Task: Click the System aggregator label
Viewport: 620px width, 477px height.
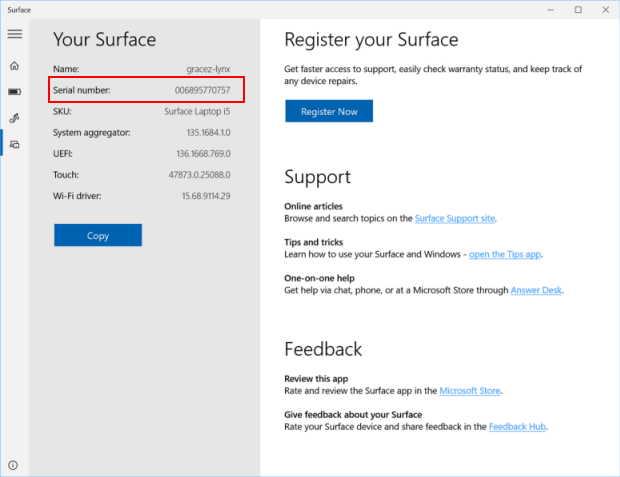Action: point(92,133)
